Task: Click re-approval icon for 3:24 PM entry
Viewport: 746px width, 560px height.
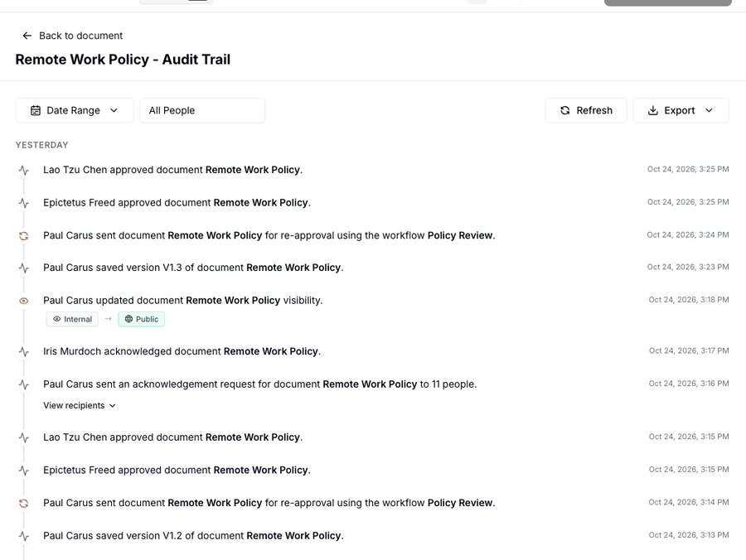Action: pos(24,236)
